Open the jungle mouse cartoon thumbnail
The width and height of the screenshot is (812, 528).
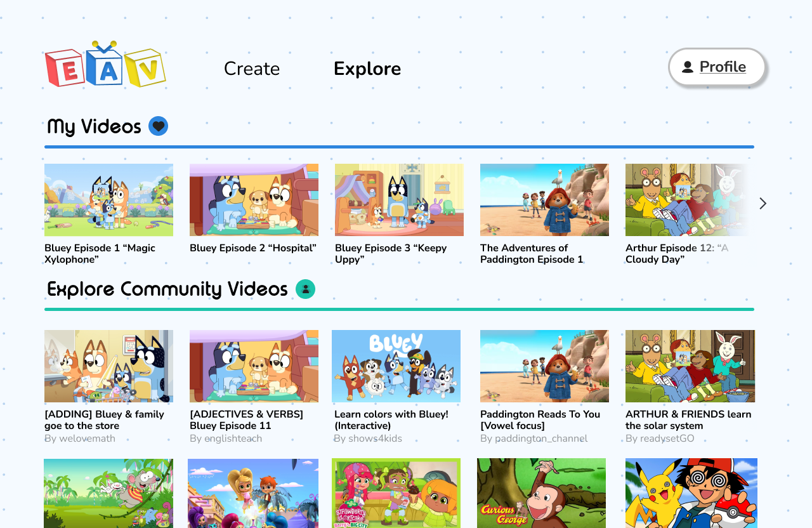pyautogui.click(x=108, y=493)
